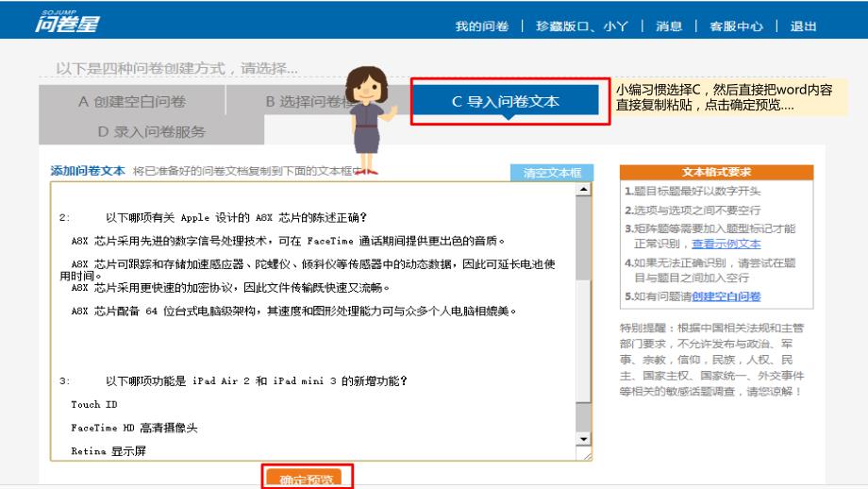The image size is (868, 489).
Task: Open the 查看示例文本 link
Action: [x=726, y=244]
